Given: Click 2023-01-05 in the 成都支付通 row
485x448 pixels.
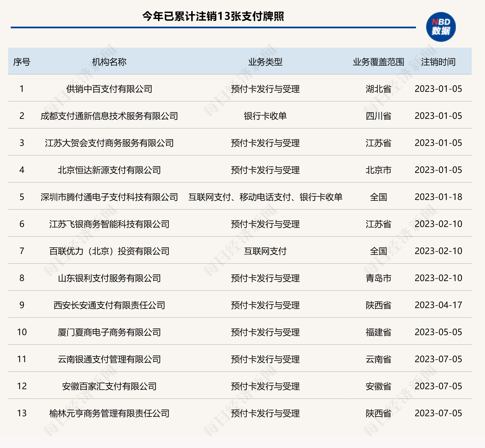Looking at the screenshot, I should (x=438, y=116).
